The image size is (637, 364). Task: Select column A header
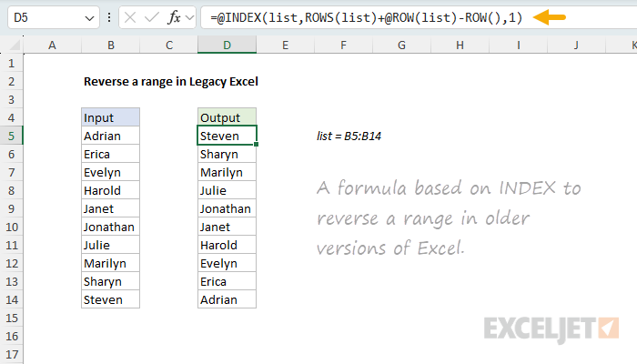click(52, 45)
